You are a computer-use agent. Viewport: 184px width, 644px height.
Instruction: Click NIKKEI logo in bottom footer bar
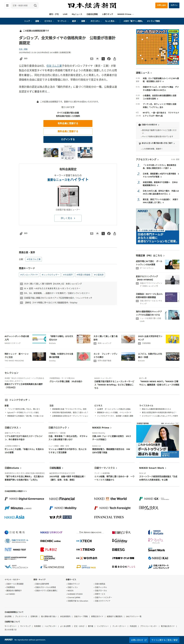[8, 640]
